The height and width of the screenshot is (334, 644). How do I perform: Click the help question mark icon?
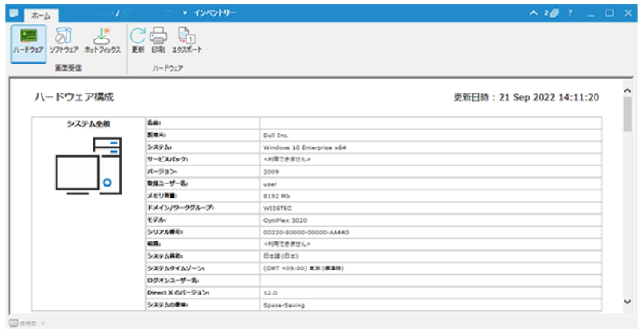click(x=570, y=13)
